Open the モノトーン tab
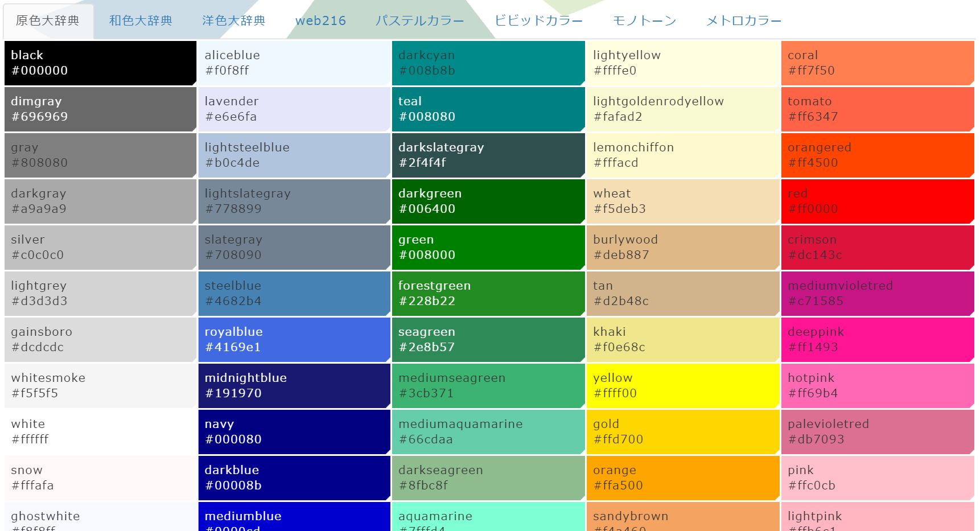980x531 pixels. 644,20
